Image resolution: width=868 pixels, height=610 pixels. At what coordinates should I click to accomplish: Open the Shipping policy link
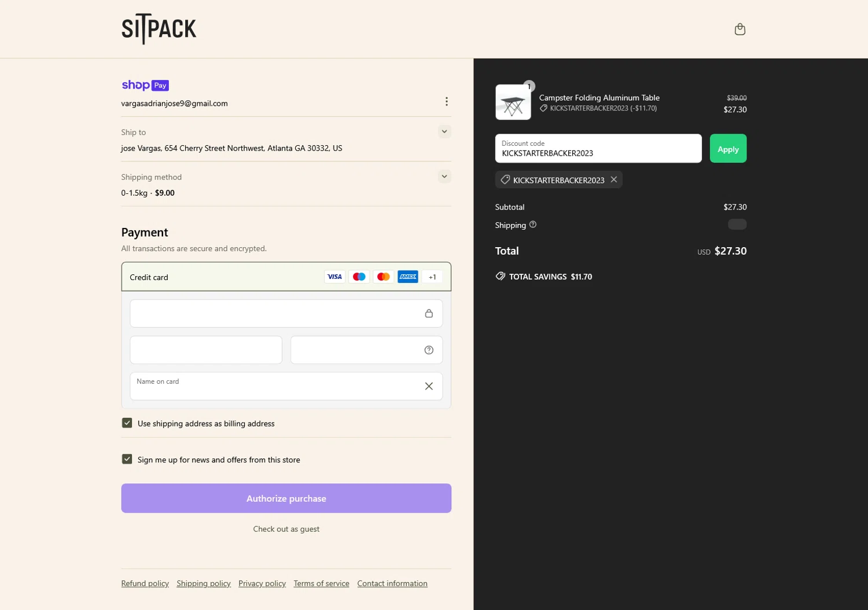[x=204, y=583]
